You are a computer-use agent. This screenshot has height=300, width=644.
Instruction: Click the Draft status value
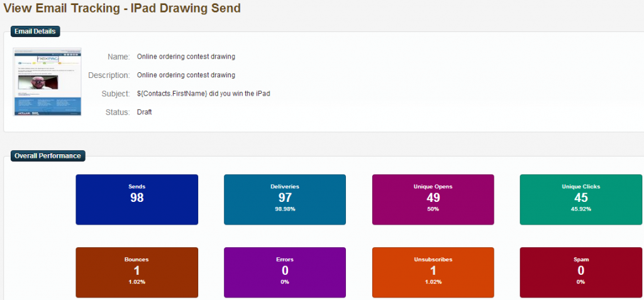coord(145,112)
